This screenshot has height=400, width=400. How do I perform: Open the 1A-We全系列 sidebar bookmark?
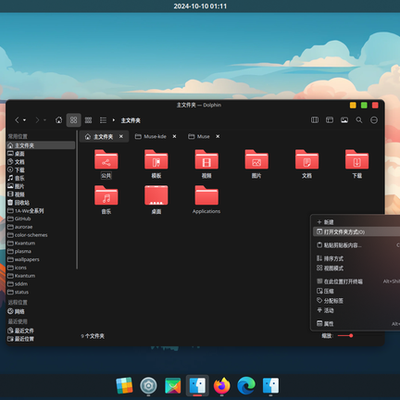point(41,211)
